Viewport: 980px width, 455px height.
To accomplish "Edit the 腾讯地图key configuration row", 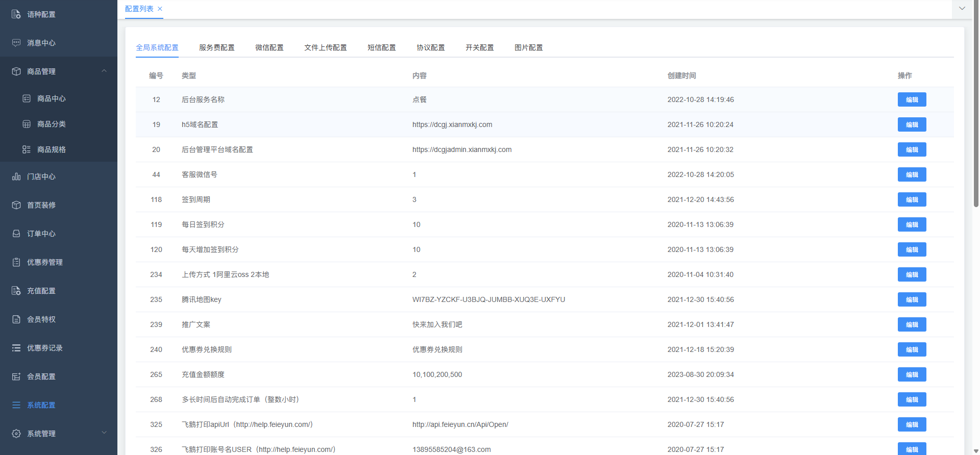I will tap(912, 299).
